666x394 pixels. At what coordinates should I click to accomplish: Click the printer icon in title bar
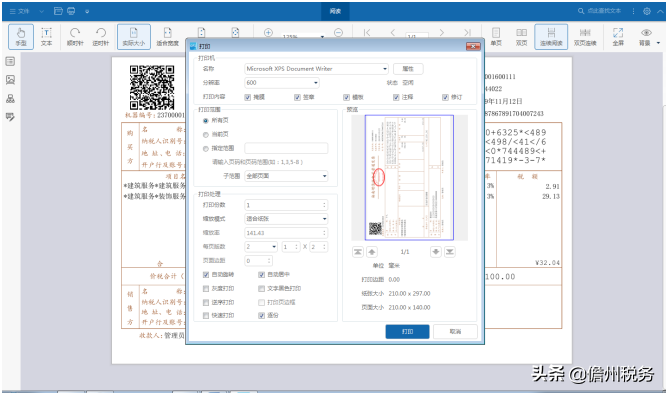coord(71,11)
